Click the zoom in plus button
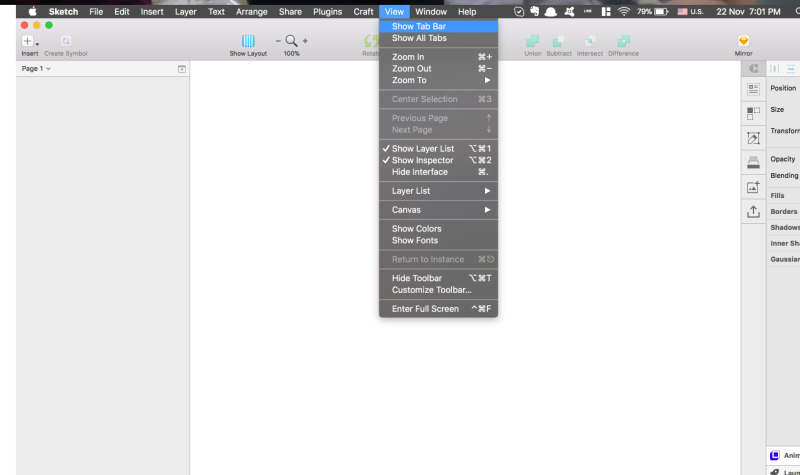The width and height of the screenshot is (800, 475). [305, 41]
